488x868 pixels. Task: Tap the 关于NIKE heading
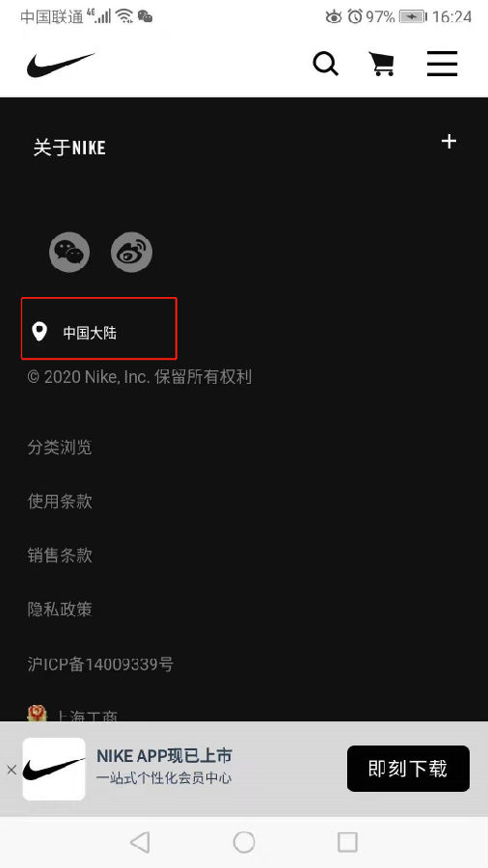69,148
